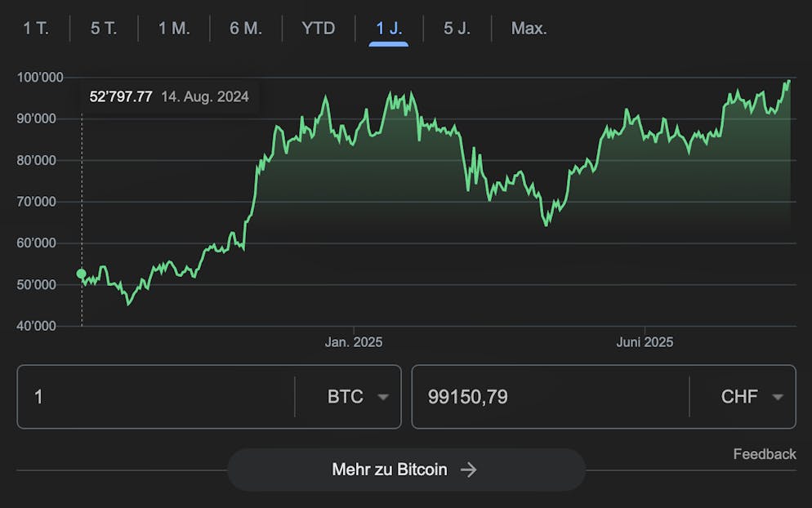Switch to the 1 M. view
The width and height of the screenshot is (812, 508).
(x=172, y=28)
